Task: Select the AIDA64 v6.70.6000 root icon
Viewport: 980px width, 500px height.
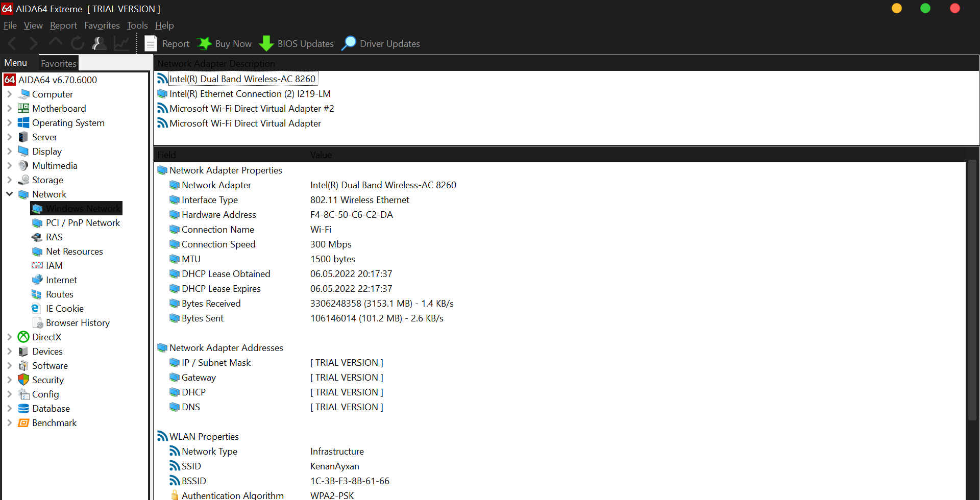Action: coord(10,80)
